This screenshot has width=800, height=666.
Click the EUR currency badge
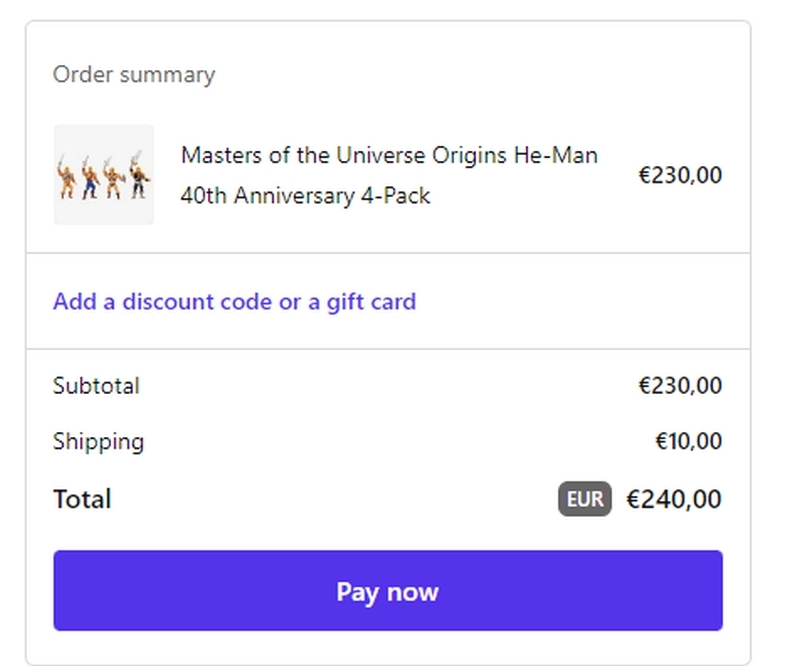pos(585,499)
